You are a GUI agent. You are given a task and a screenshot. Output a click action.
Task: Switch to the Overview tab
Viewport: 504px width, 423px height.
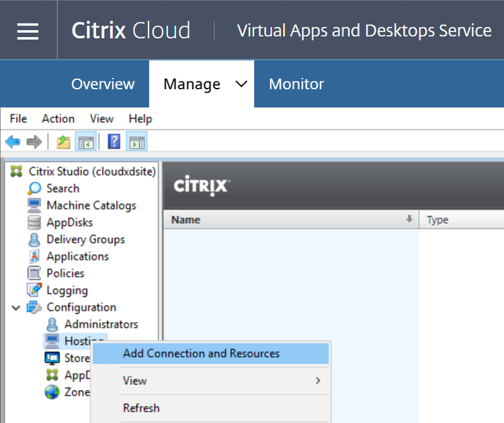[103, 84]
